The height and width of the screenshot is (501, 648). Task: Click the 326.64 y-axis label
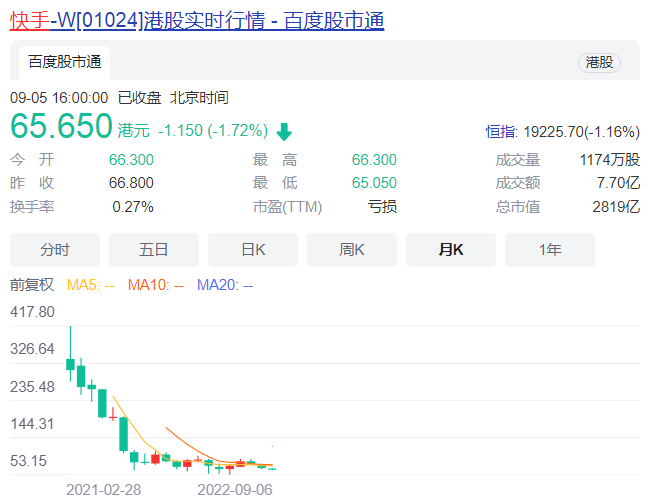pos(32,349)
